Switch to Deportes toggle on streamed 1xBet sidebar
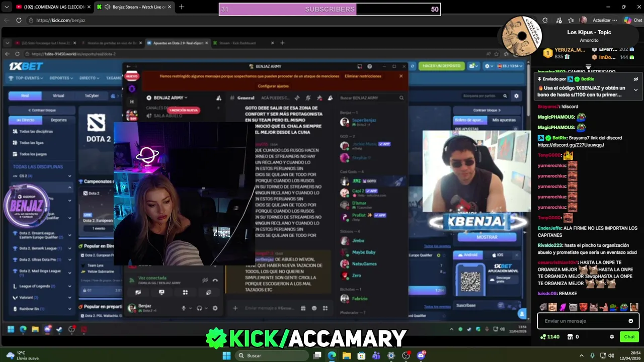Screen dimensions: 644x362 click(58, 120)
